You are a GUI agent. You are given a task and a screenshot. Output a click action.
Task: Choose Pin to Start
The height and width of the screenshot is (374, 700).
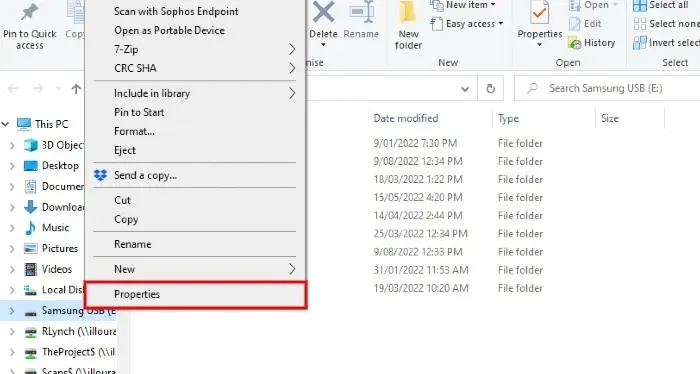195,112
